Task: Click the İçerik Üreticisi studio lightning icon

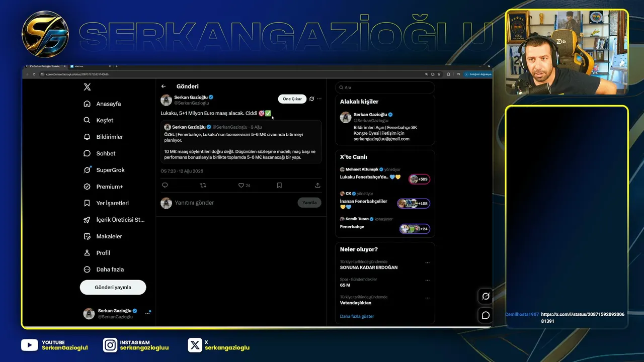Action: (87, 220)
